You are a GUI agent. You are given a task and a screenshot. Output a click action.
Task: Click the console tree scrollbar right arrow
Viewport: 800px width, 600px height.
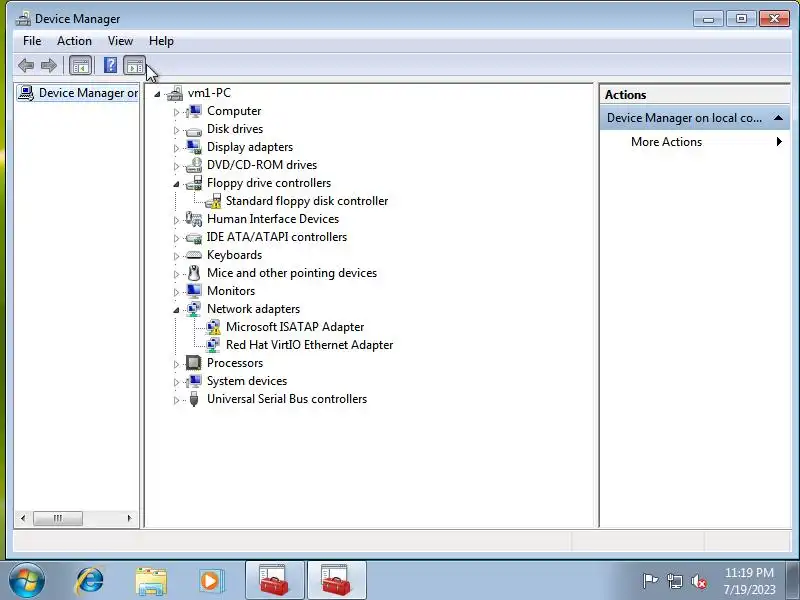[x=130, y=518]
